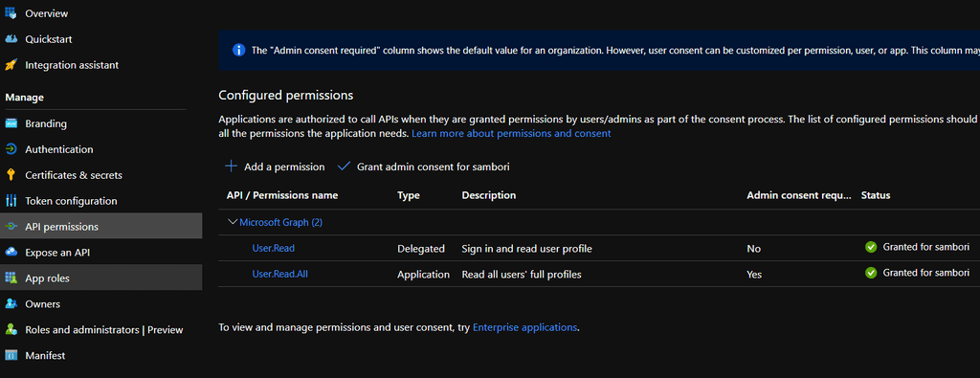Click the Manifest icon
Screen dimensions: 980x378
click(11, 355)
